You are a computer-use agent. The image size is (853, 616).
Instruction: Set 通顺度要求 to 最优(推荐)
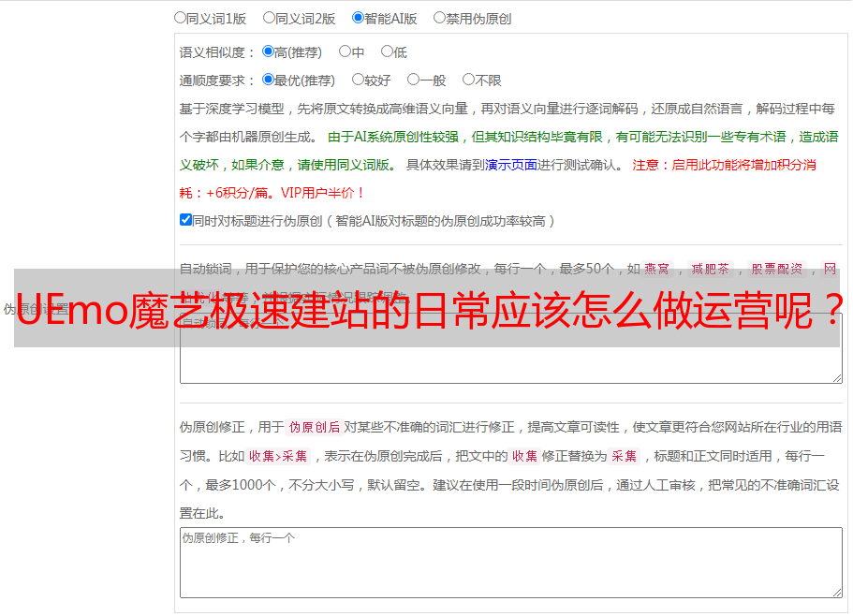pos(268,80)
